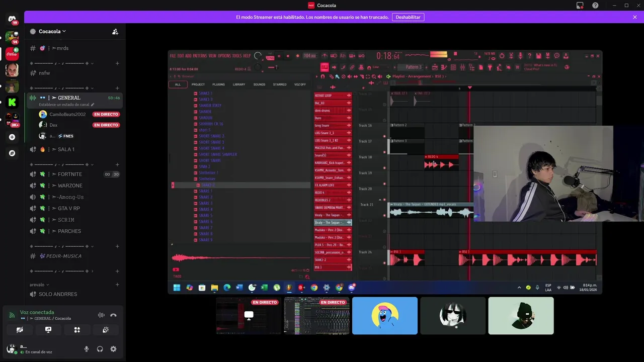Open Discover servers compass icon
644x362 pixels.
coord(12,153)
